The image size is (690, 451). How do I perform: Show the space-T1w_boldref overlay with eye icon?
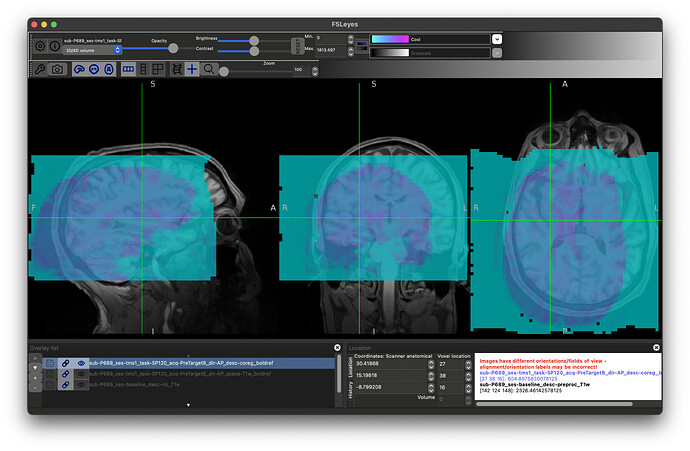(x=80, y=374)
